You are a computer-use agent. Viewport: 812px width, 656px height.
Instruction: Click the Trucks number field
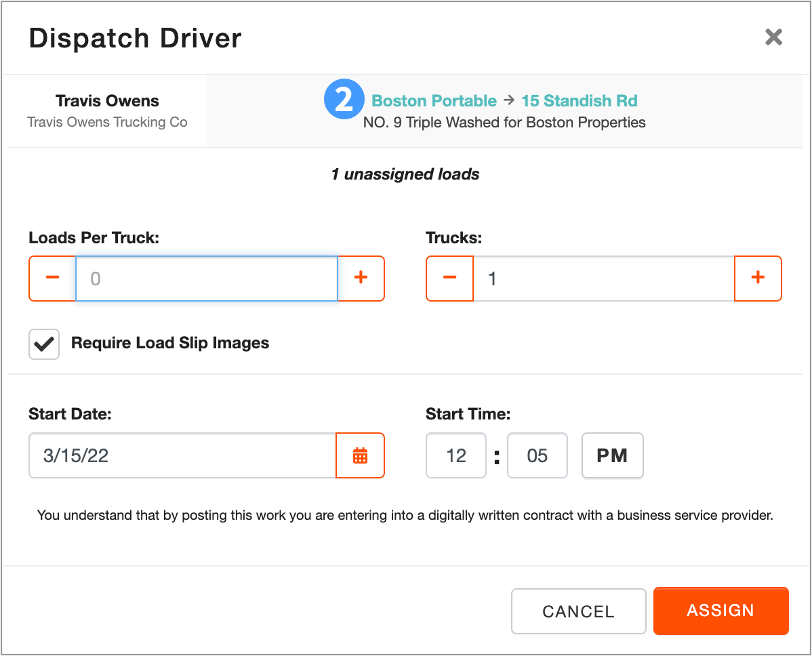coord(604,278)
